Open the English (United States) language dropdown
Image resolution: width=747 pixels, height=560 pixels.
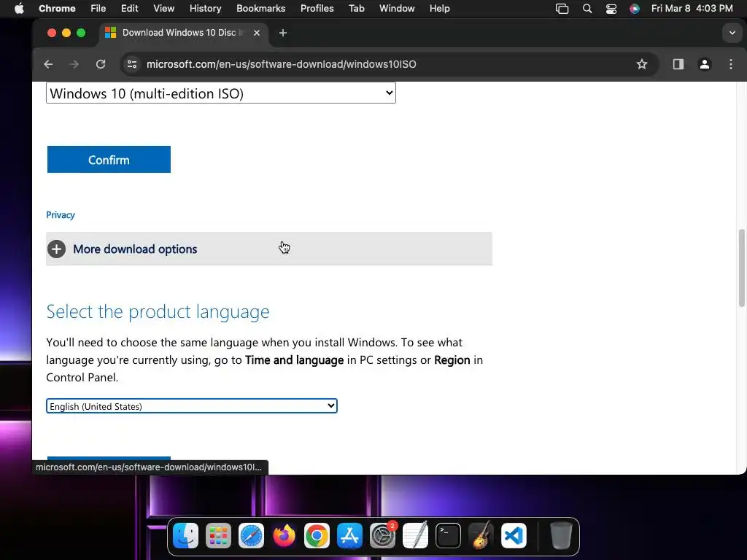[x=192, y=406]
